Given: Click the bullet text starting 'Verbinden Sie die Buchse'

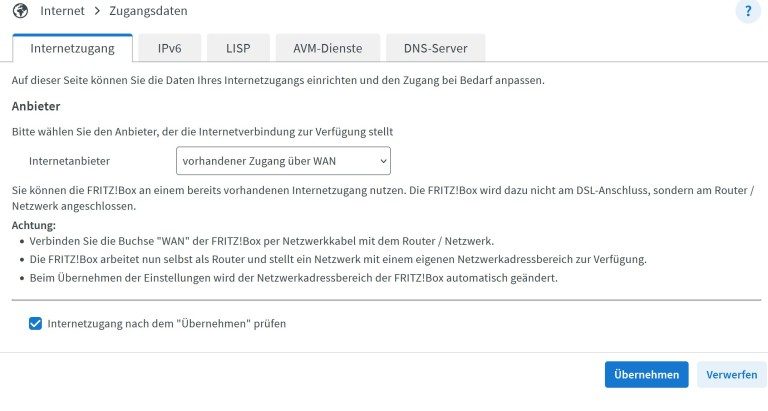Looking at the screenshot, I should tap(262, 241).
